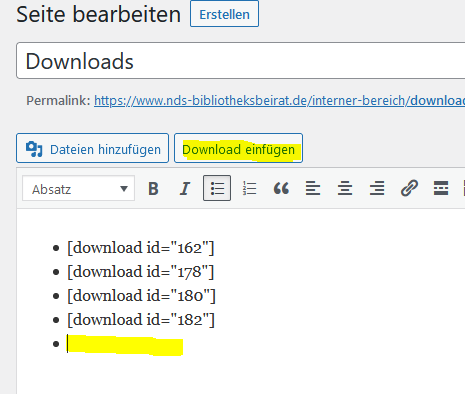Insert or edit a link
The image size is (465, 394).
click(x=409, y=189)
